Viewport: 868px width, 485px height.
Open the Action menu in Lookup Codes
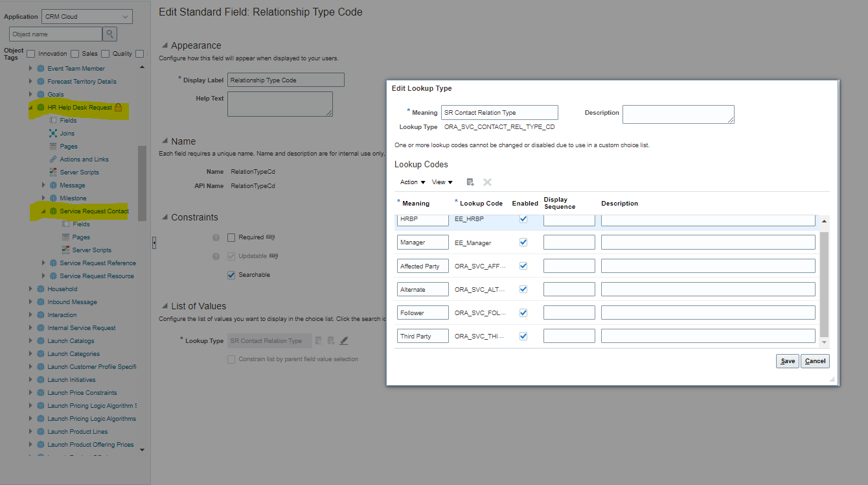(413, 182)
